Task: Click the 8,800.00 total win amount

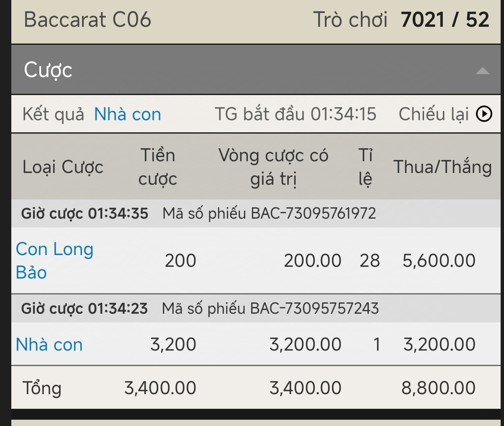Action: pos(438,388)
